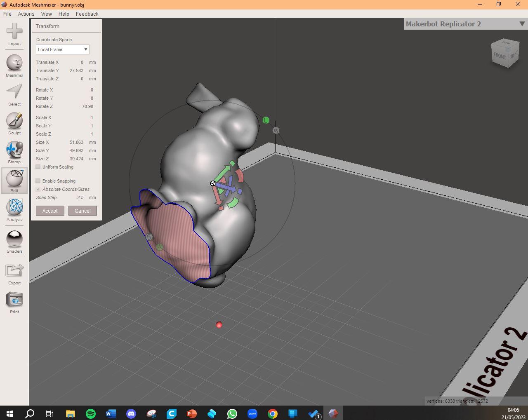
Task: Click the red pivot sphere on the bed
Action: coord(219,325)
